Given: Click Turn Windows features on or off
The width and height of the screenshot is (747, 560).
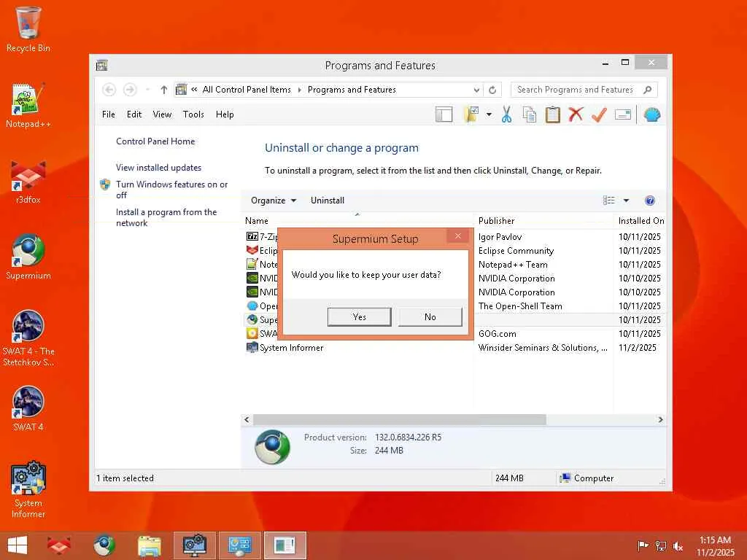Looking at the screenshot, I should pos(171,190).
